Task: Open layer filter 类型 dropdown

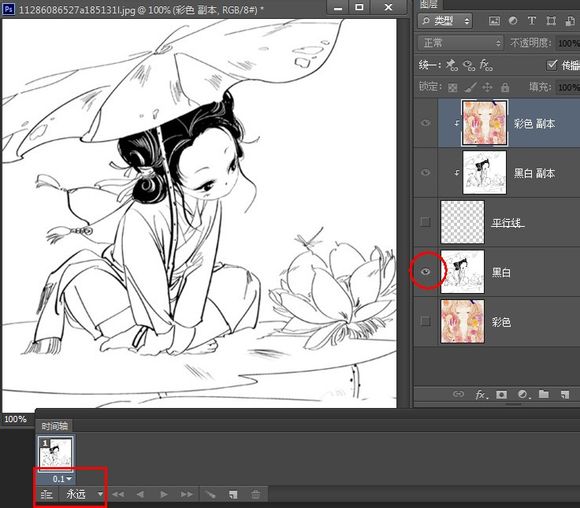Action: pos(445,21)
